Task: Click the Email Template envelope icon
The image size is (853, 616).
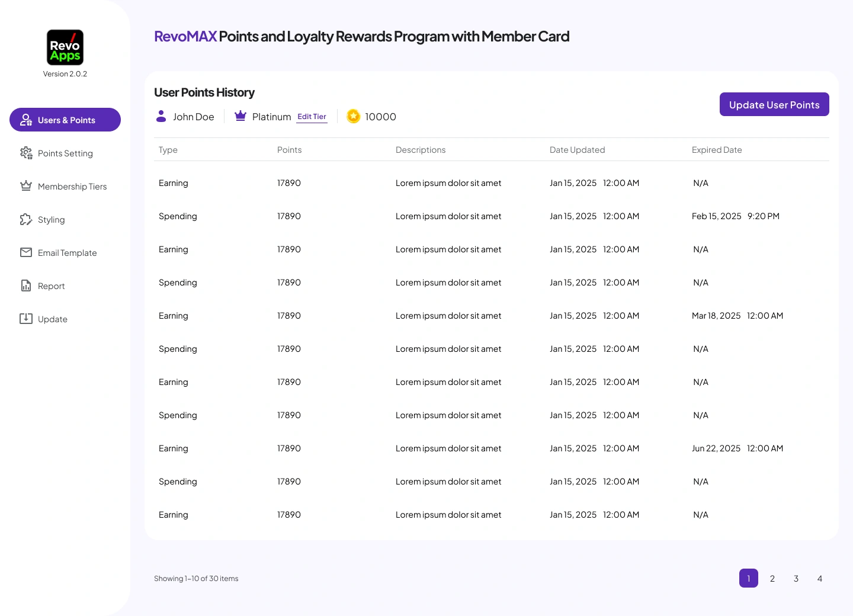Action: click(26, 252)
